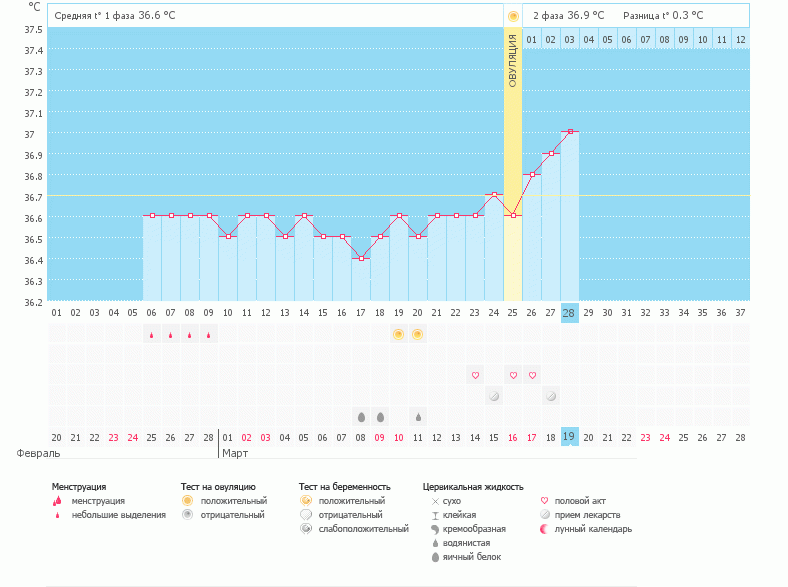
Task: Select the intercourse heart icon on cycle day 23
Action: (x=475, y=375)
